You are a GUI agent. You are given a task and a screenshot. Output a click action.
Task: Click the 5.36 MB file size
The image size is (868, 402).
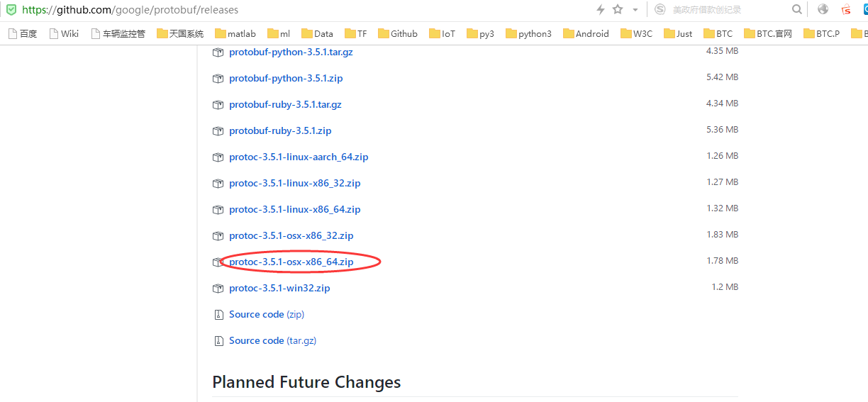(x=722, y=130)
